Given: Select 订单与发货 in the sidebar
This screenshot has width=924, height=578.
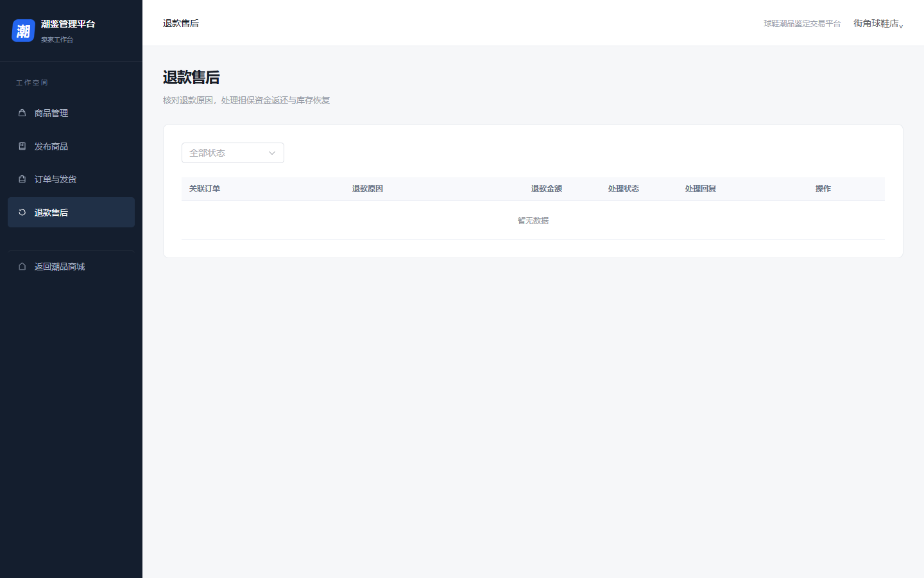Looking at the screenshot, I should 71,179.
